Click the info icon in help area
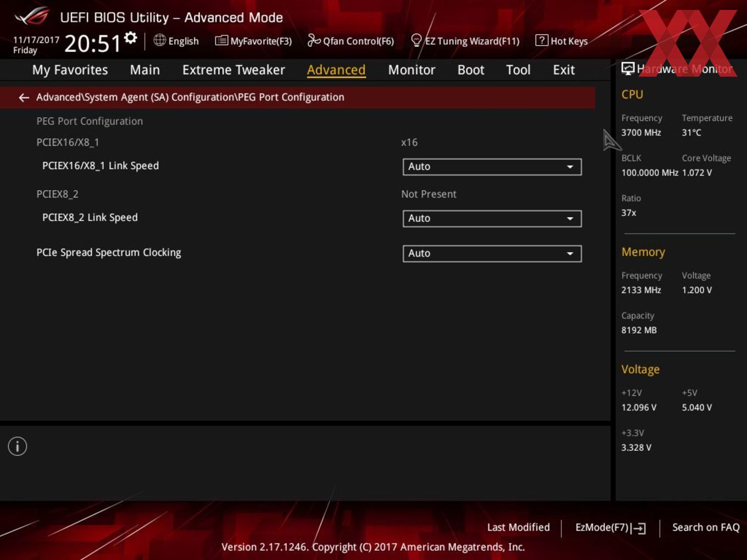This screenshot has height=560, width=747. click(x=18, y=446)
